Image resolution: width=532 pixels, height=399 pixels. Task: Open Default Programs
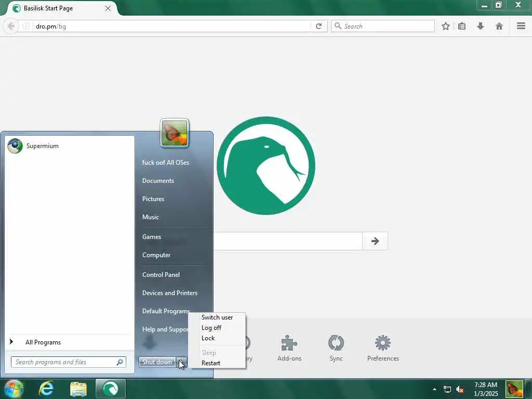click(x=166, y=311)
